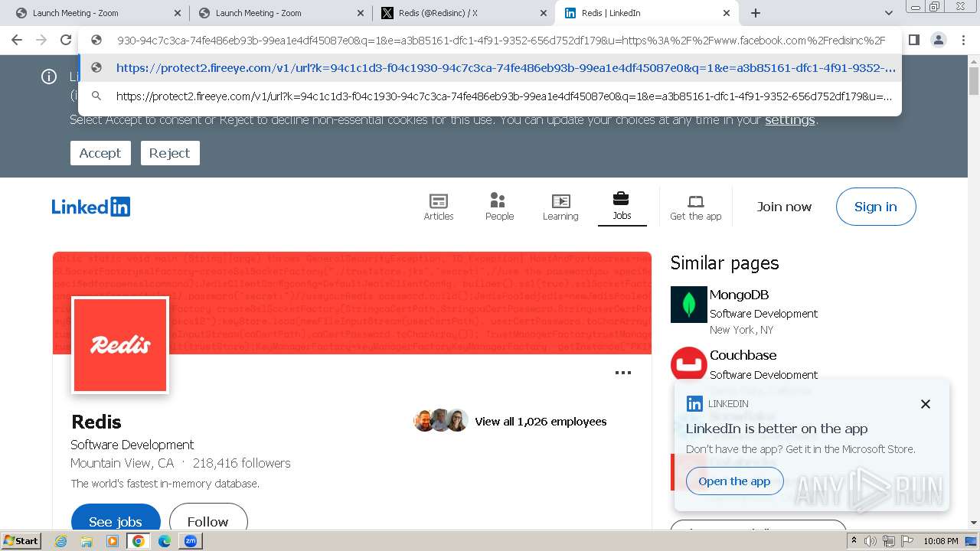Open Chrome from the taskbar
This screenshot has height=551, width=980.
[138, 541]
